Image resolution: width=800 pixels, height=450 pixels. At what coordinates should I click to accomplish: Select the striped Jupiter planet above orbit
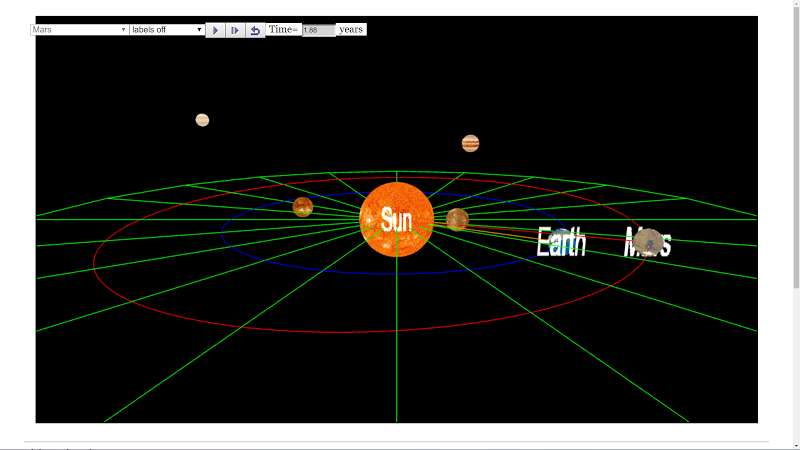[x=470, y=143]
